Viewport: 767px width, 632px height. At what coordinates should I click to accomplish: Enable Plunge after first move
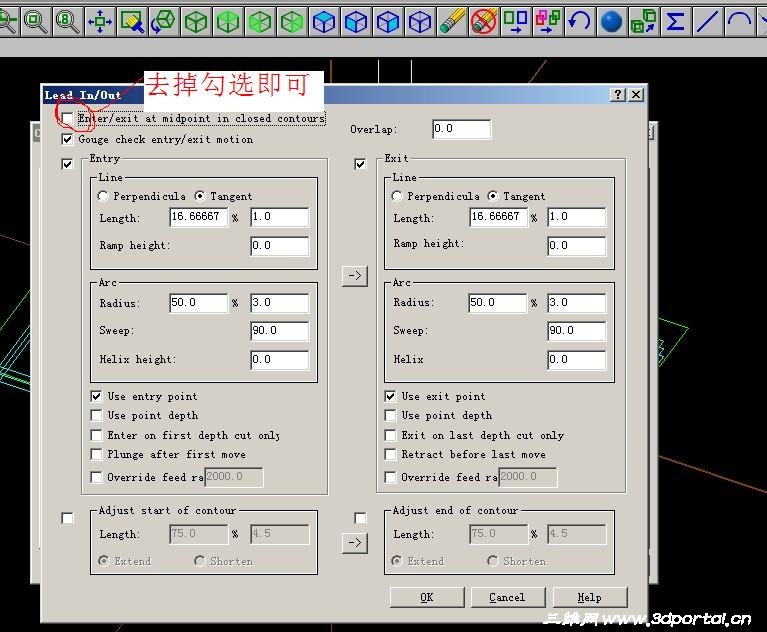(97, 454)
